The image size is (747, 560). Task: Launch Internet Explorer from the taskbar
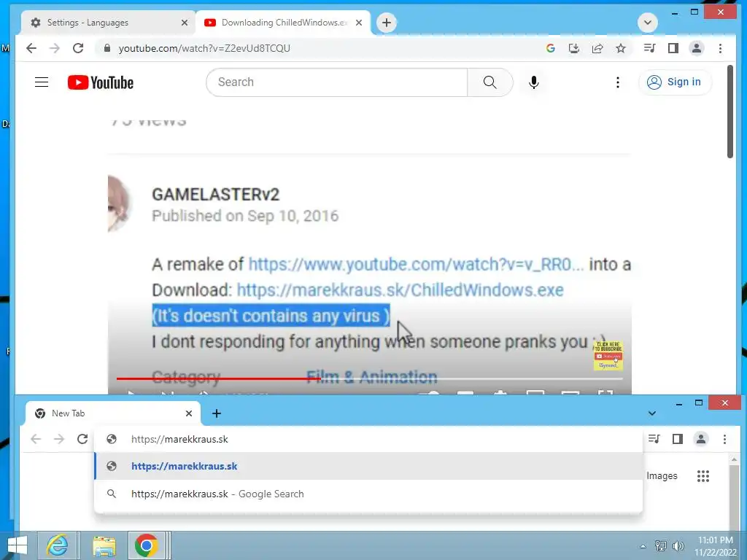57,545
